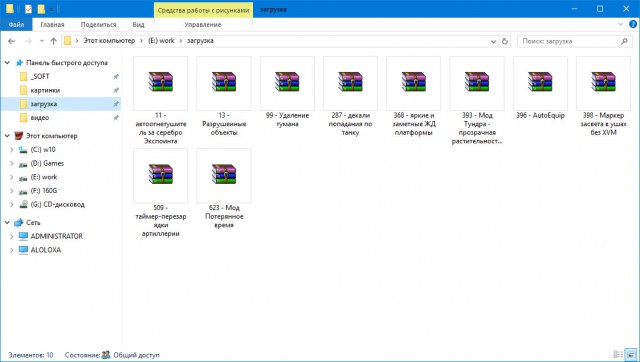Click the folder icon in the address bar
The width and height of the screenshot is (640, 362).
point(68,41)
